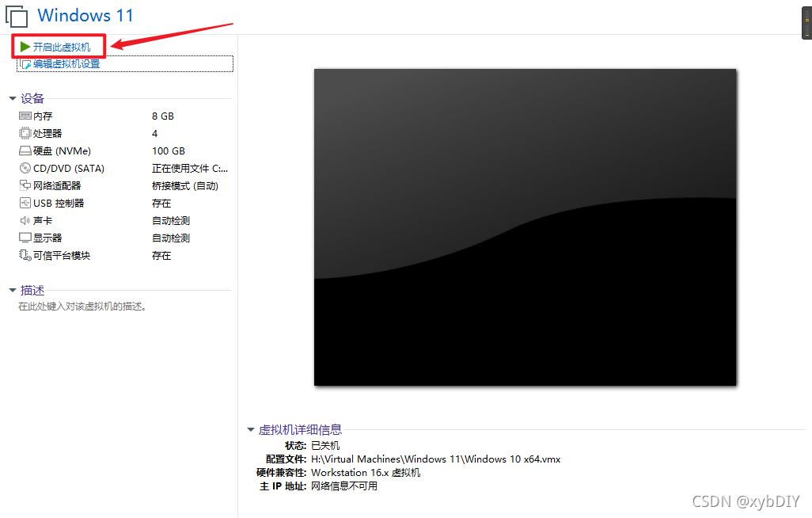Click the .vmx configuration file path
The width and height of the screenshot is (812, 518).
pyautogui.click(x=435, y=459)
